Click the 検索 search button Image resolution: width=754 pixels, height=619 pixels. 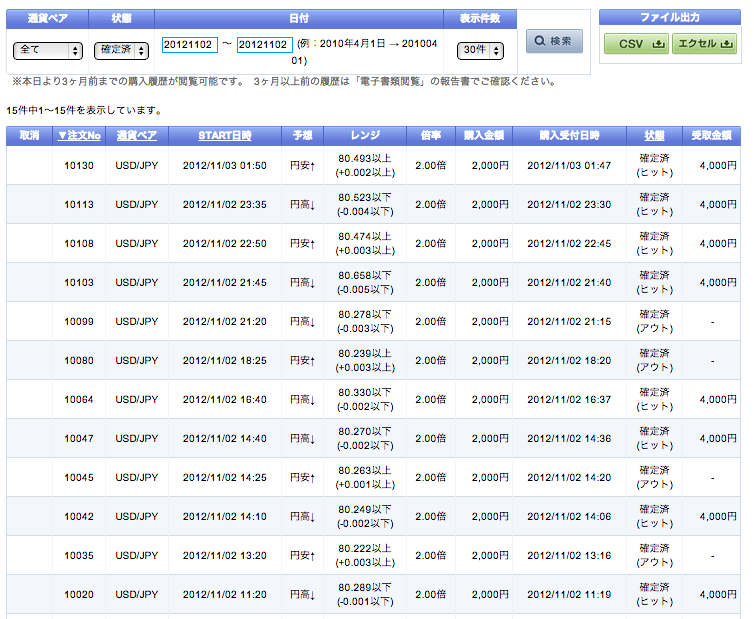[554, 41]
